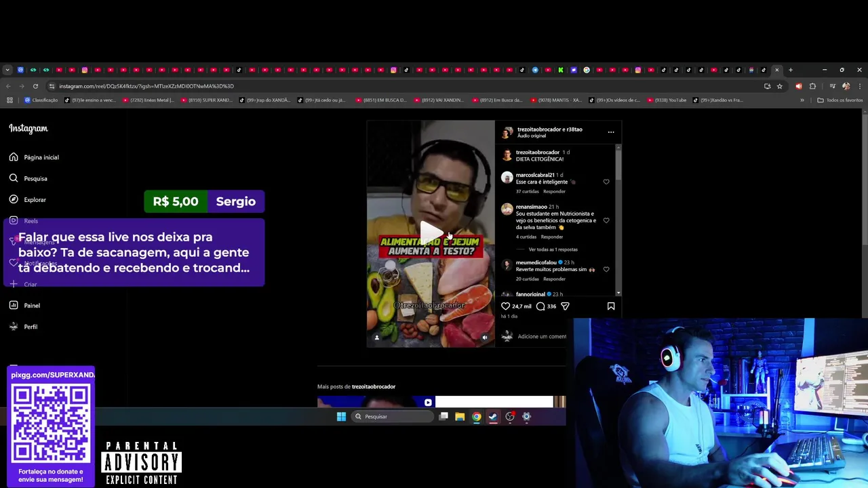View '20 curtidas' on meumedicofalou comment
Viewport: 868px width, 488px height.
[x=526, y=279]
